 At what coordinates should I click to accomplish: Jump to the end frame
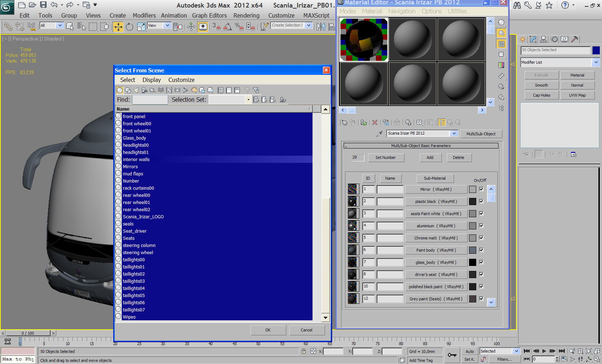(562, 351)
